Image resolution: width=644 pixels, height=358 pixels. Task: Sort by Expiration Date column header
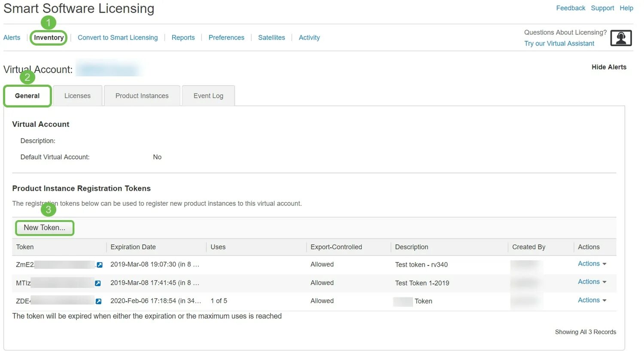point(133,247)
